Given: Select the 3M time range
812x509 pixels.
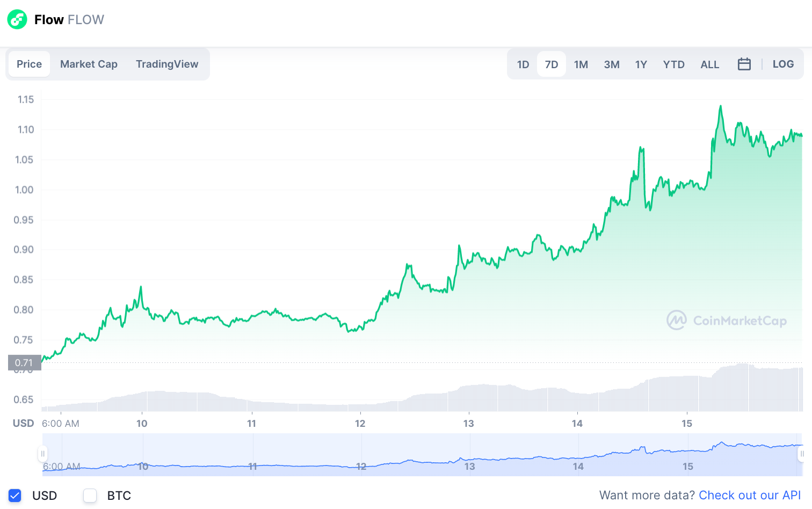Looking at the screenshot, I should point(612,64).
